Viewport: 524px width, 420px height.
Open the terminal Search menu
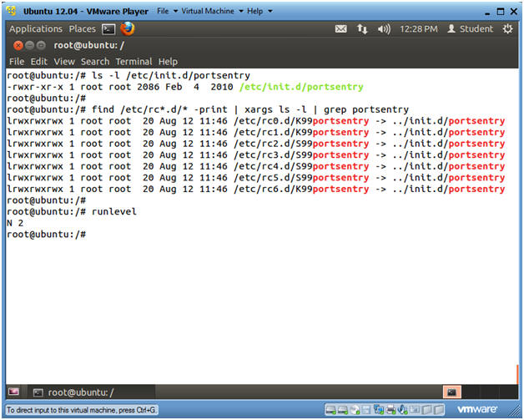tap(95, 62)
